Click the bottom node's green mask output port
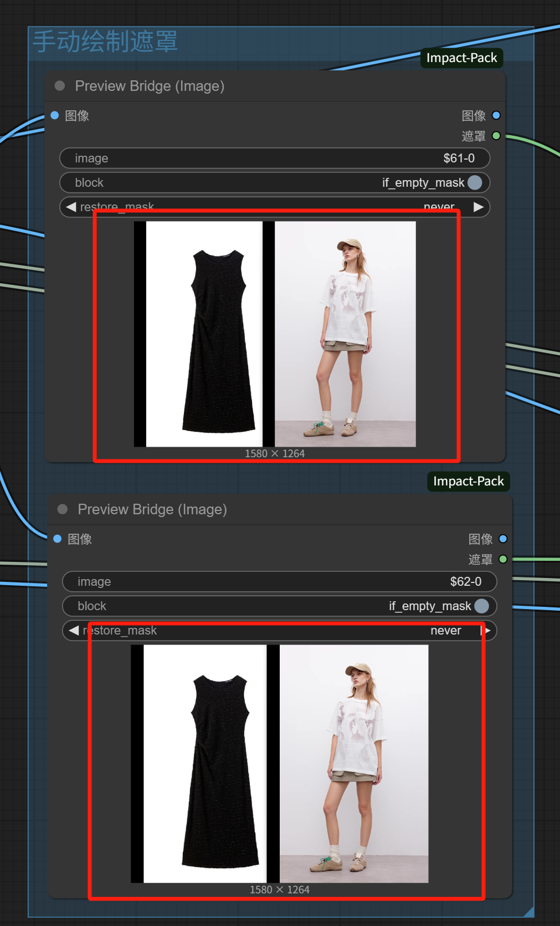 tap(503, 559)
